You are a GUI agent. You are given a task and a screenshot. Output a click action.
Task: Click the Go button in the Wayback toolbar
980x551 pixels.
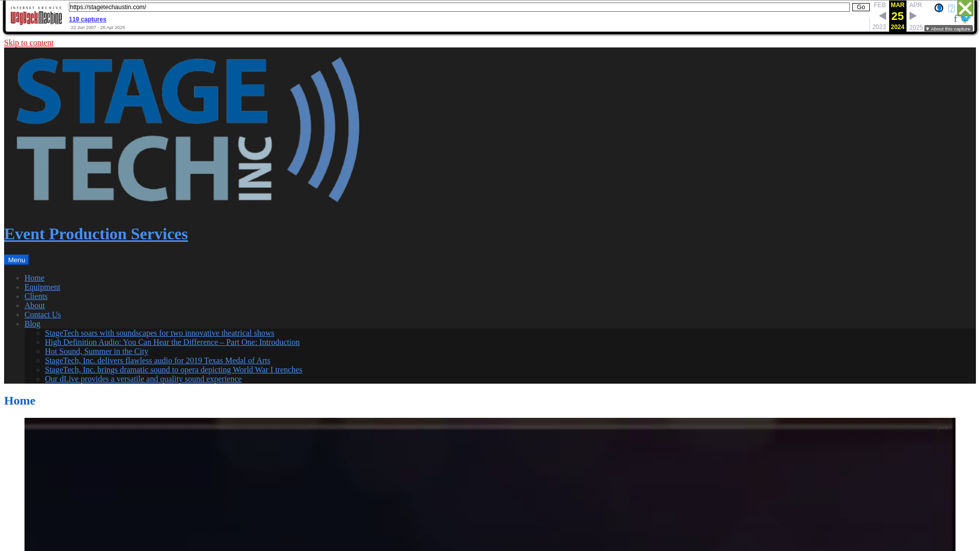(x=861, y=7)
